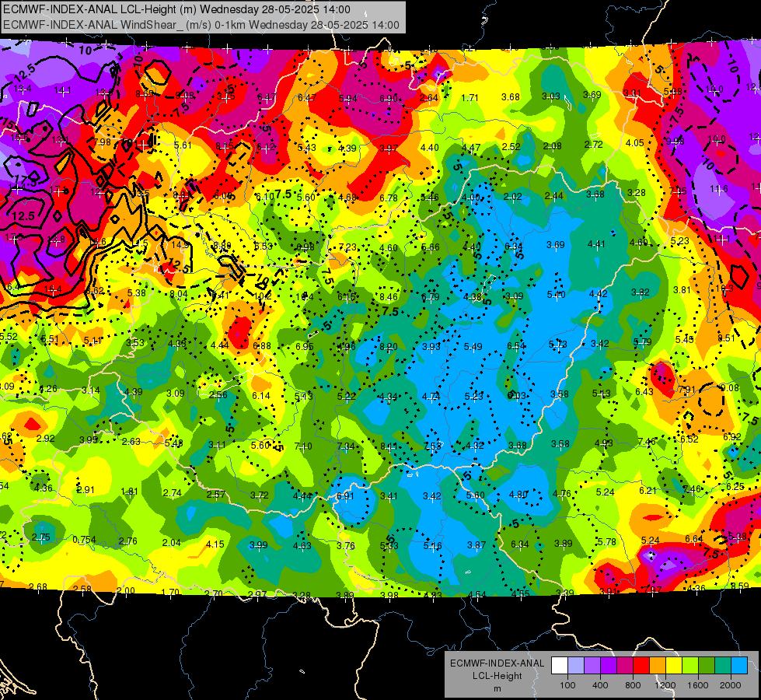Click the grid value 4.63
761x700 pixels.
[x=302, y=545]
